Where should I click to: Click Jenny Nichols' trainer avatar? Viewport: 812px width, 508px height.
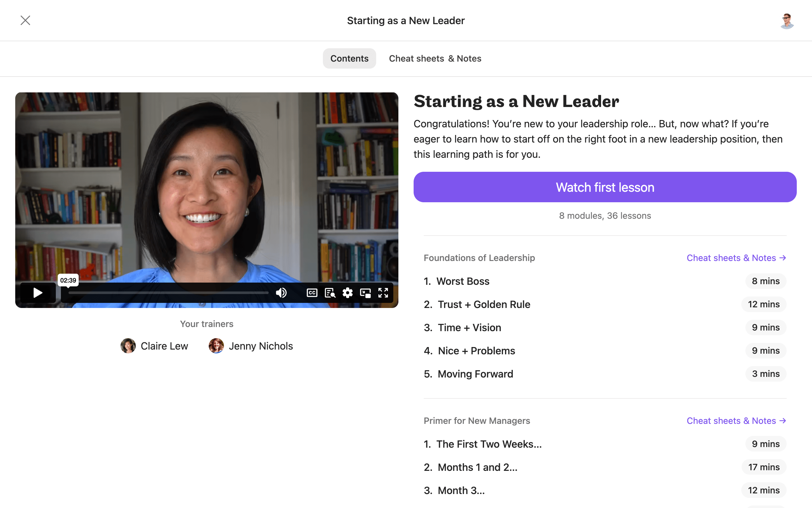(x=216, y=346)
